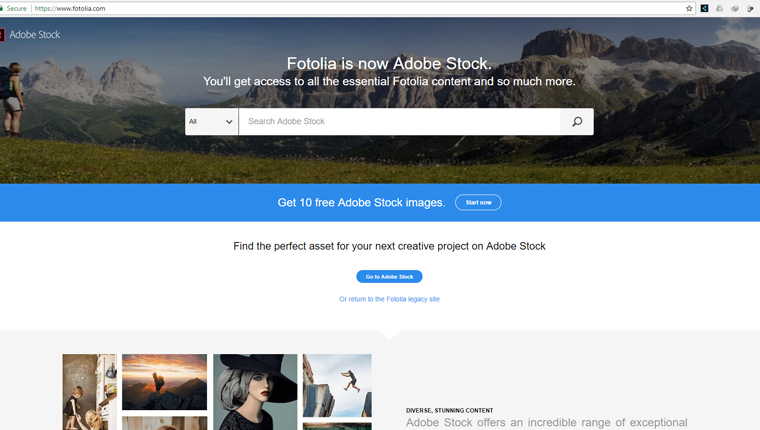Open the blue square browser extension icon

(x=704, y=8)
